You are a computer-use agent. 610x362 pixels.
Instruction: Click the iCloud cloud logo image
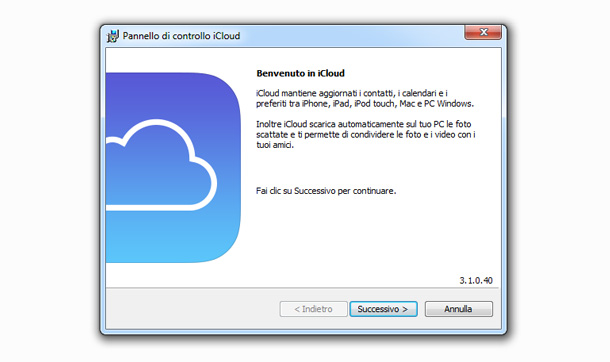tap(173, 168)
